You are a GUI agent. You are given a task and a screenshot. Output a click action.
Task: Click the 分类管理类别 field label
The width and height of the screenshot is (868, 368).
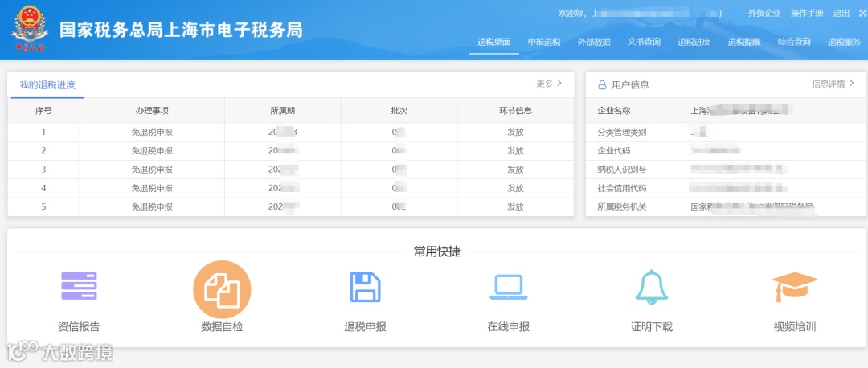tap(622, 133)
